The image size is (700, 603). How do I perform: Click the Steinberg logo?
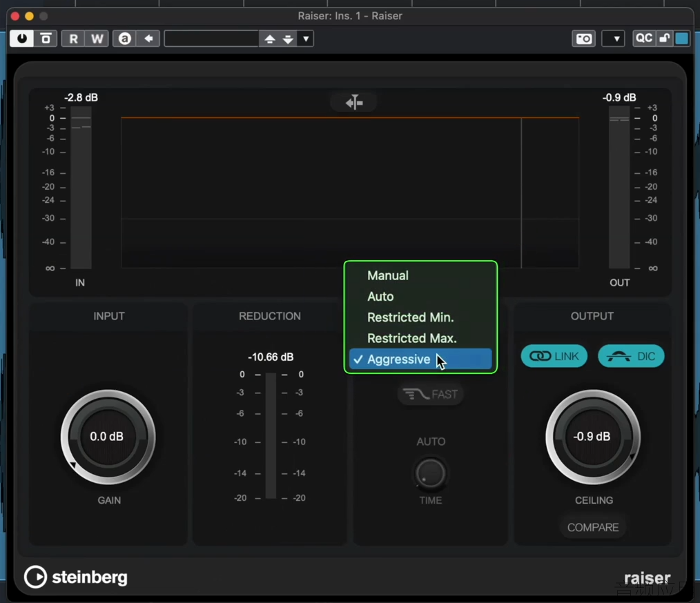coord(76,577)
